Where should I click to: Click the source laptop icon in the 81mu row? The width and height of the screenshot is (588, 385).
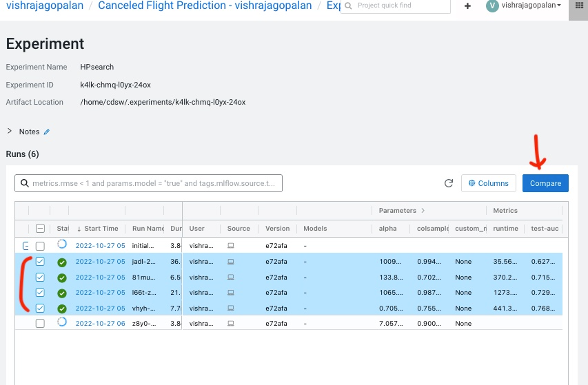(x=231, y=277)
